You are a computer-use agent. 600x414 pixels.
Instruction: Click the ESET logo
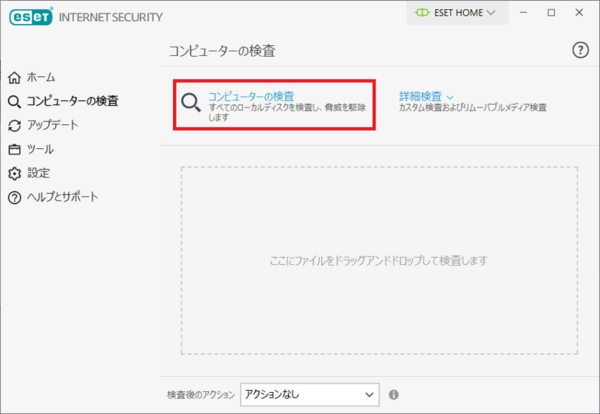click(x=31, y=16)
